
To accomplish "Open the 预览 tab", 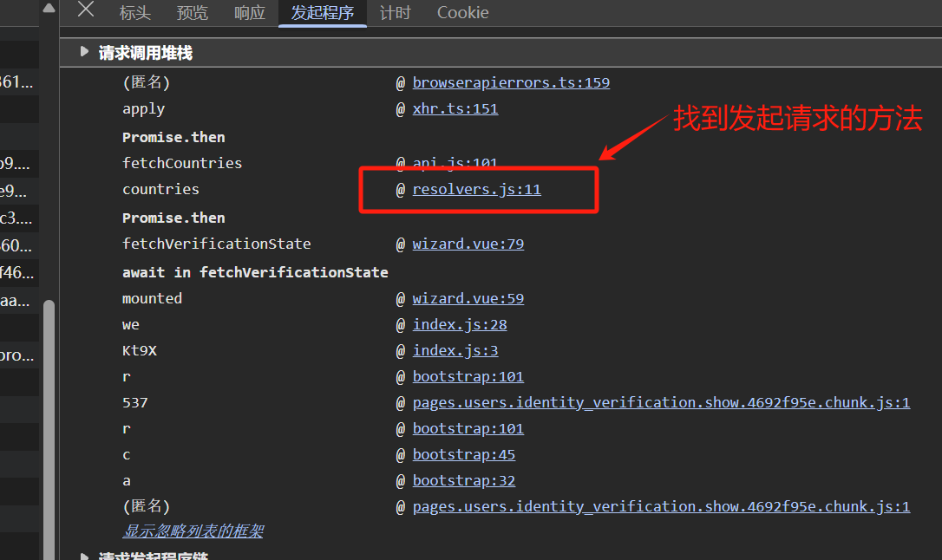I will (x=192, y=13).
